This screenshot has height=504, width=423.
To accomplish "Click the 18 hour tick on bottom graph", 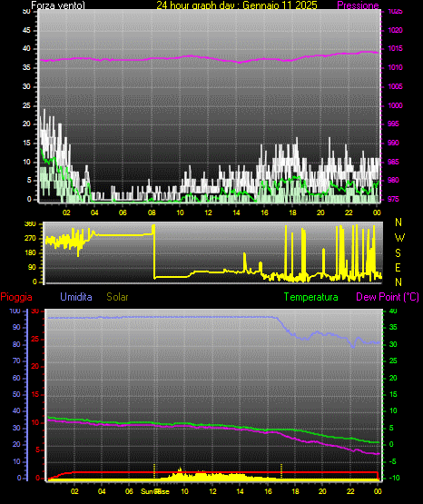I will 295,491.
